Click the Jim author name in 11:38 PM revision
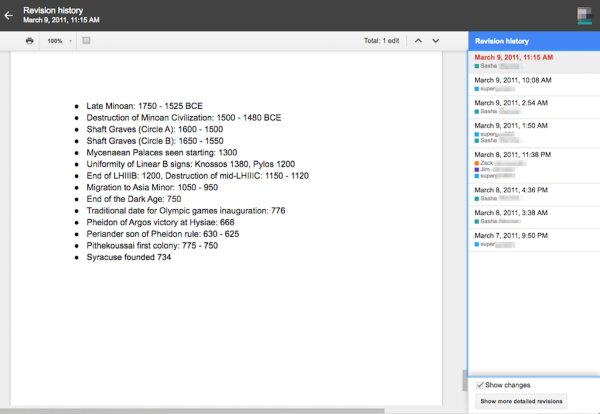This screenshot has width=600, height=414. coord(485,169)
